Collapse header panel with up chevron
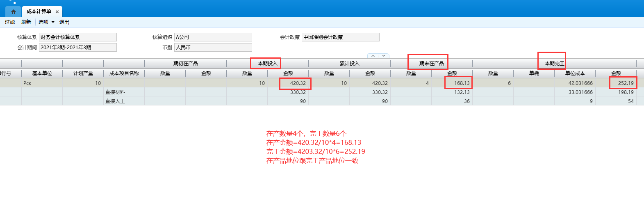 click(373, 56)
